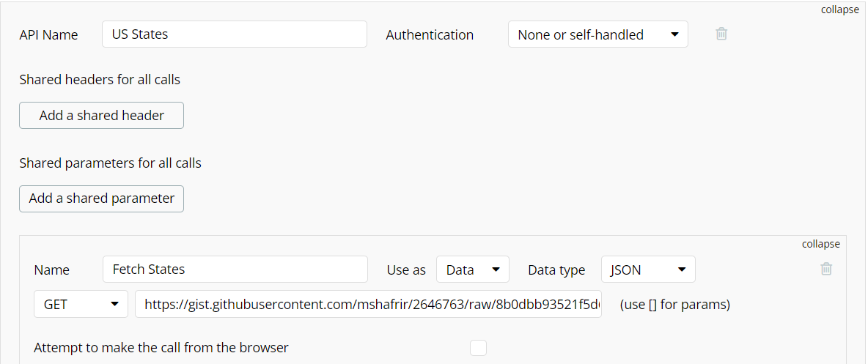The image size is (868, 364).
Task: Click the 'Shared headers for all calls' heading
Action: [100, 80]
